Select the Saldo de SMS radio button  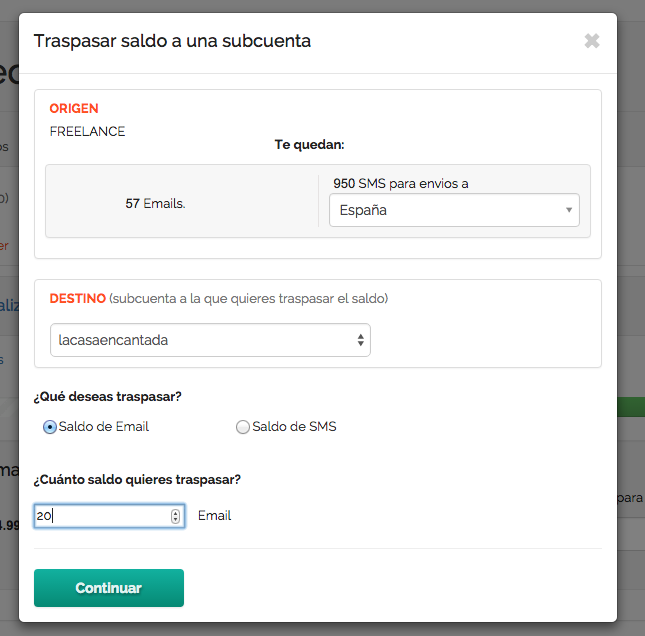[243, 427]
